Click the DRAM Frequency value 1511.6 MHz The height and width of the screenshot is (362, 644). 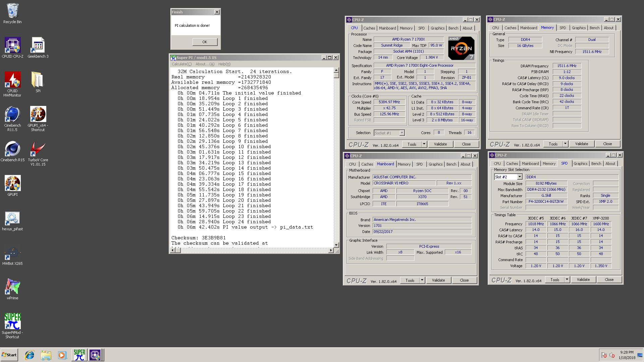coord(567,66)
